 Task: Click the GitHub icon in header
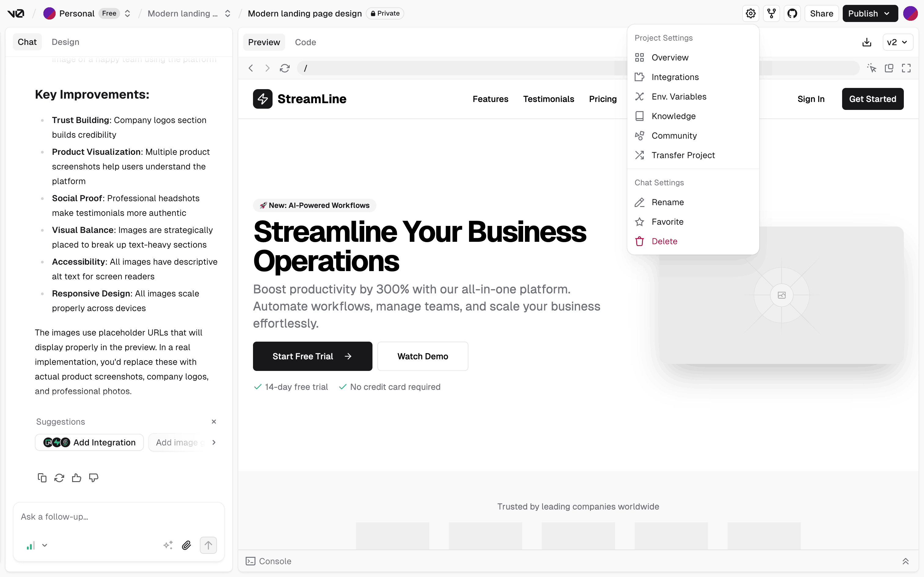coord(792,14)
